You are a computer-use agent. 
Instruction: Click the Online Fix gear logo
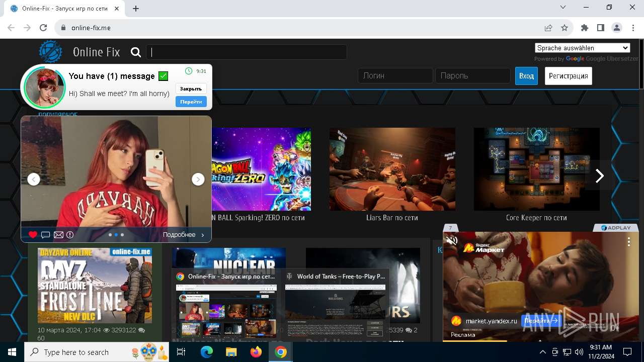point(51,52)
